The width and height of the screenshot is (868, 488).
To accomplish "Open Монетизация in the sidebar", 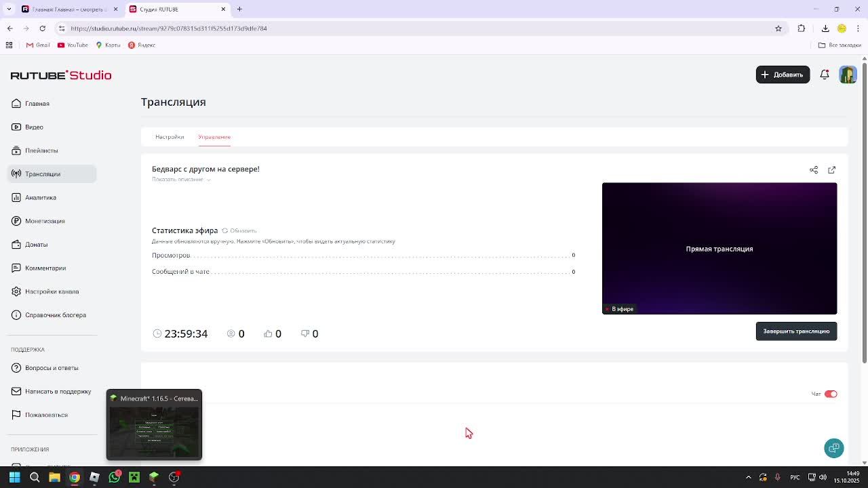I will [x=52, y=221].
